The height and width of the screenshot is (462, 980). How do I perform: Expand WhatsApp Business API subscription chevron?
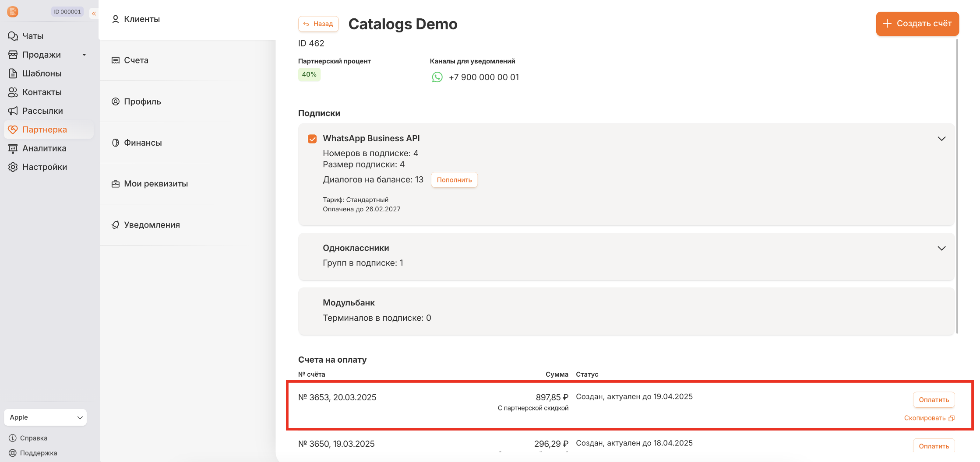point(941,139)
